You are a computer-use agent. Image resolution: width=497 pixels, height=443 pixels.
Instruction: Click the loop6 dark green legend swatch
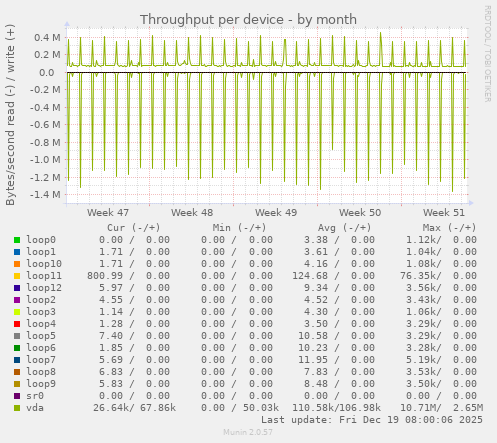(17, 348)
